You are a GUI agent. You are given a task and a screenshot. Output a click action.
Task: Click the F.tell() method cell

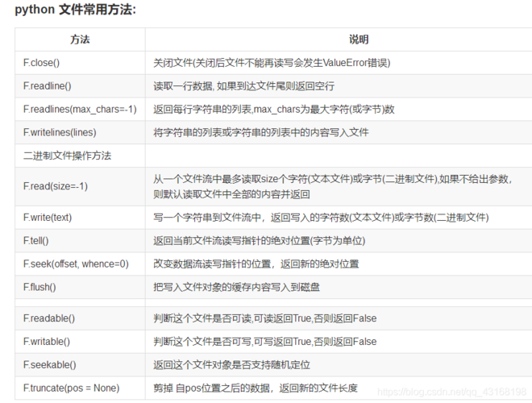[80, 241]
